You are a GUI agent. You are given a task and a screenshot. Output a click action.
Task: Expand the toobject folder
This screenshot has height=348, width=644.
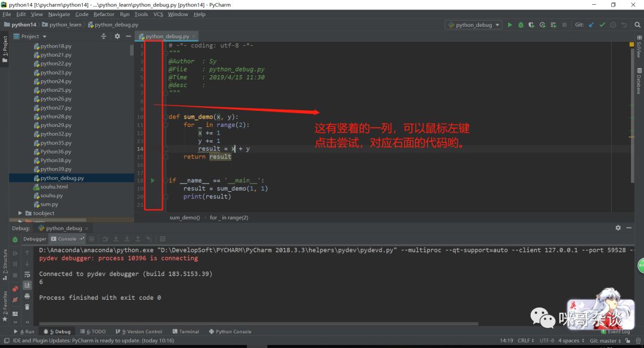point(20,213)
